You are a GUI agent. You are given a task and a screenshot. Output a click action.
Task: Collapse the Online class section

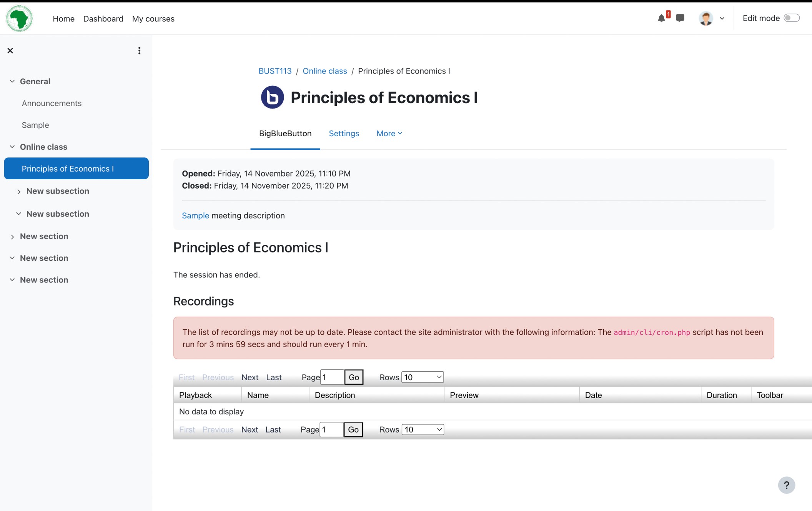pos(12,146)
